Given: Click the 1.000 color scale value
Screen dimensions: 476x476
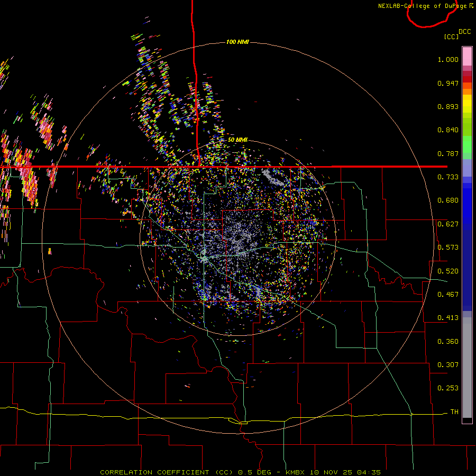Looking at the screenshot, I should [448, 59].
